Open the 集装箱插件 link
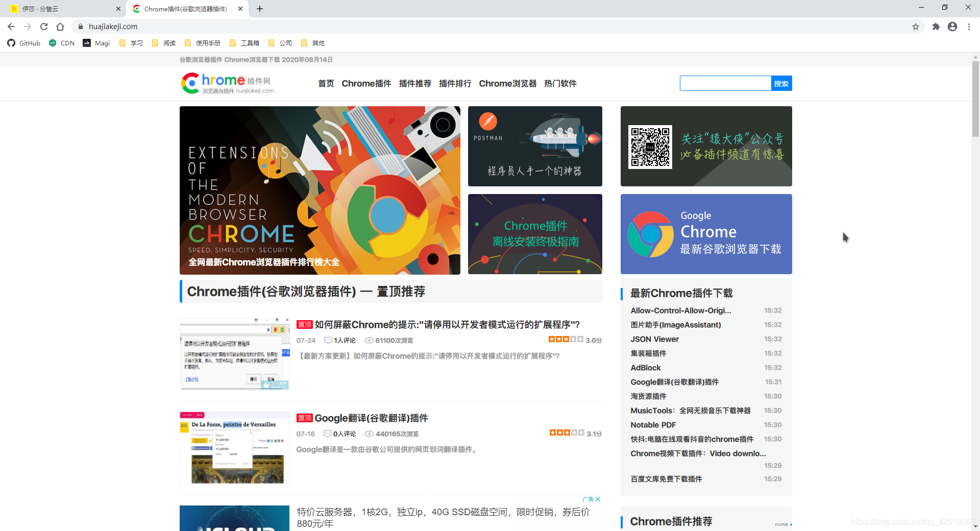 [648, 353]
